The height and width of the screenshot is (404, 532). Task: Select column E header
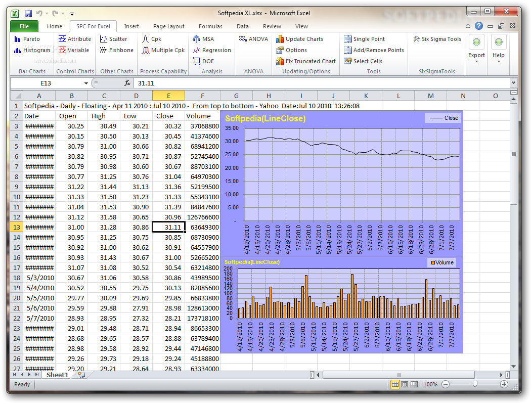[168, 96]
